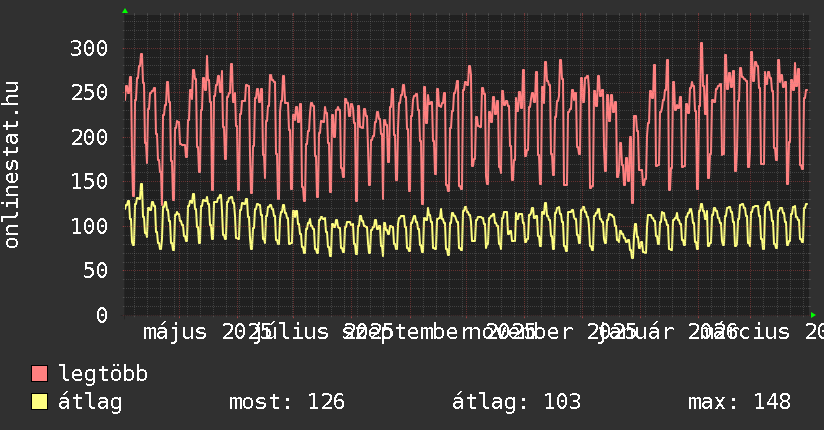Click the most: 126 statistic
The height and width of the screenshot is (430, 824).
click(286, 402)
